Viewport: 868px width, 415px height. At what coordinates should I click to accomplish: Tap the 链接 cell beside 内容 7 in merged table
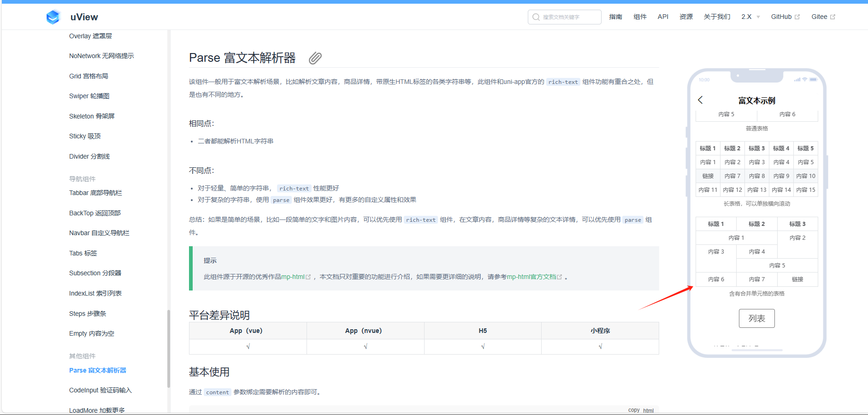tap(797, 279)
